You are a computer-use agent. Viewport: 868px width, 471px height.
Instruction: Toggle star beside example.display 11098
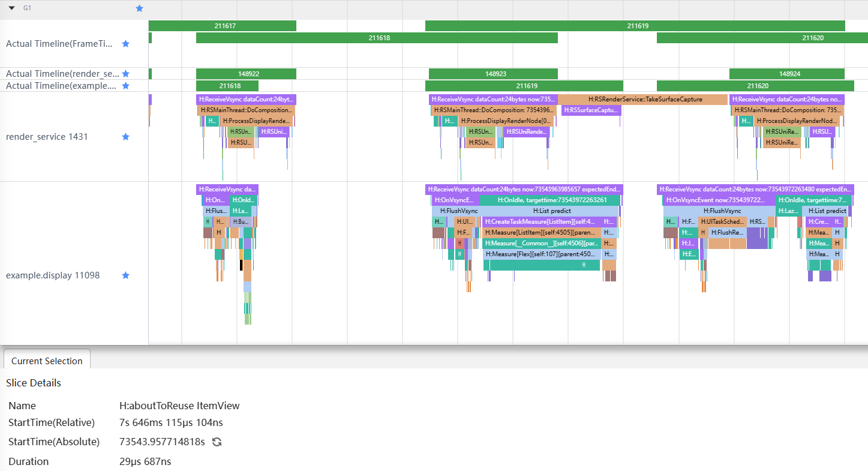(x=126, y=275)
